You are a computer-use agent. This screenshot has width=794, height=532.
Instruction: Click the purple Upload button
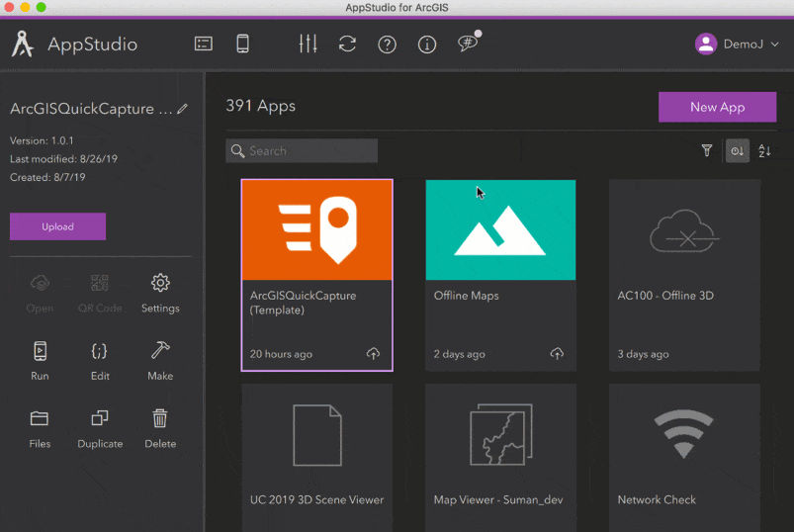click(x=57, y=226)
